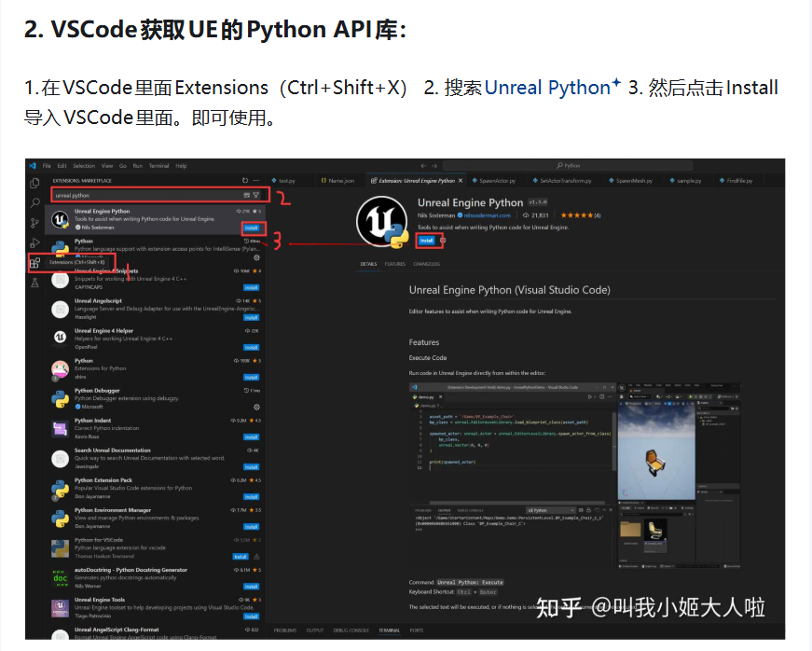Install the Unreal Engine Tools extension

tap(252, 616)
